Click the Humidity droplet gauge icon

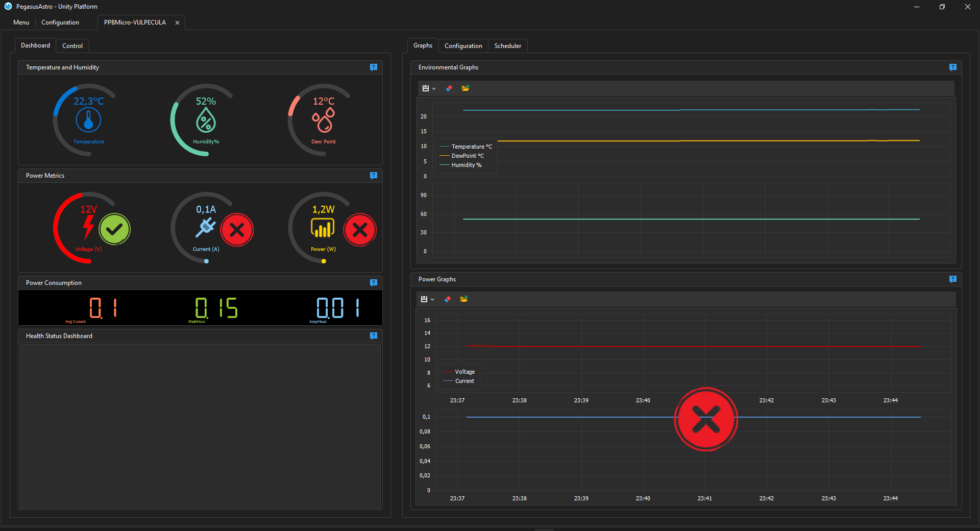coord(206,120)
